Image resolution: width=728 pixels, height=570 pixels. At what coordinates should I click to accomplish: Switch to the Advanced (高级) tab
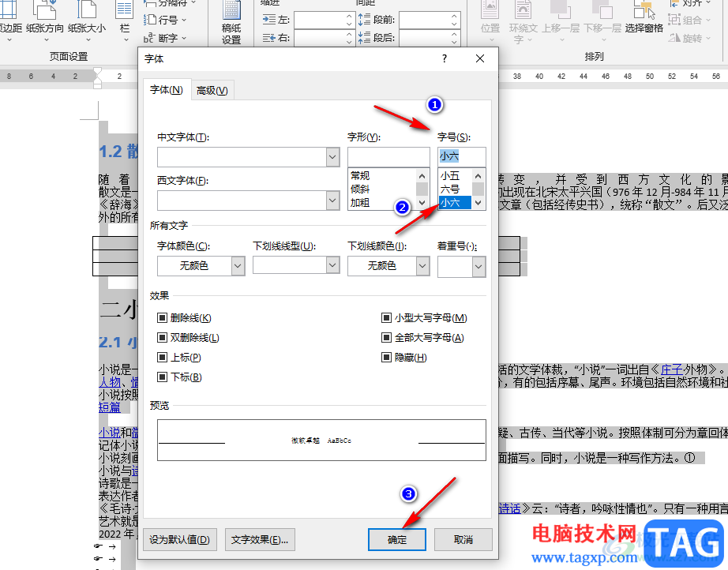212,91
